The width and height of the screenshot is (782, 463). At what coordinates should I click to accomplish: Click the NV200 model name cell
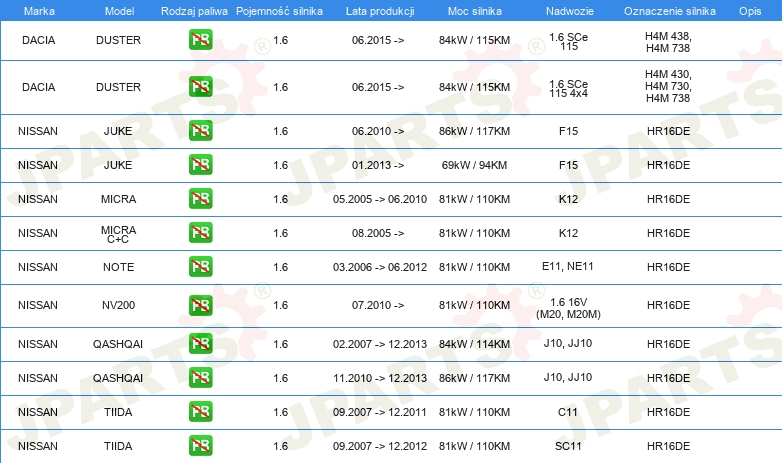[x=118, y=305]
